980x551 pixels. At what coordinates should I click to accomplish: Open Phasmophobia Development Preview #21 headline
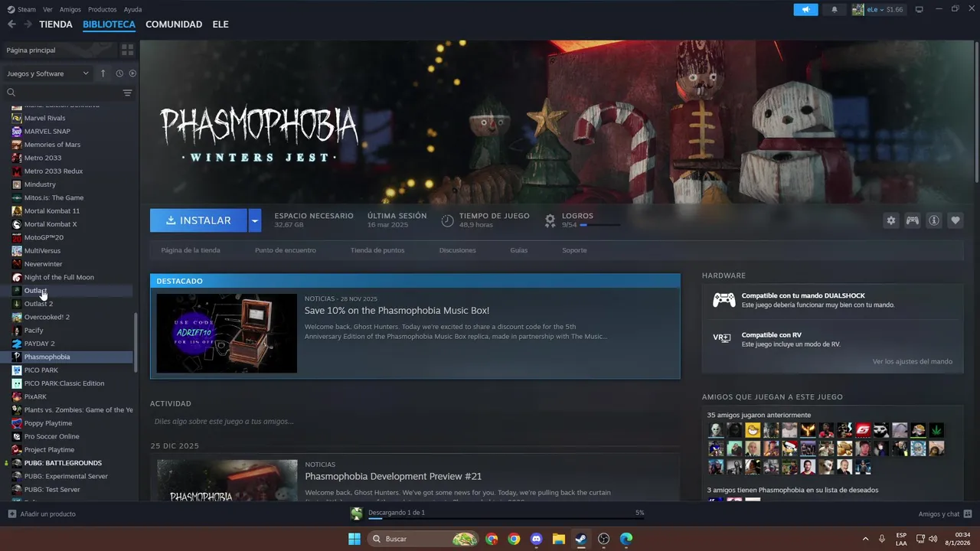[393, 476]
